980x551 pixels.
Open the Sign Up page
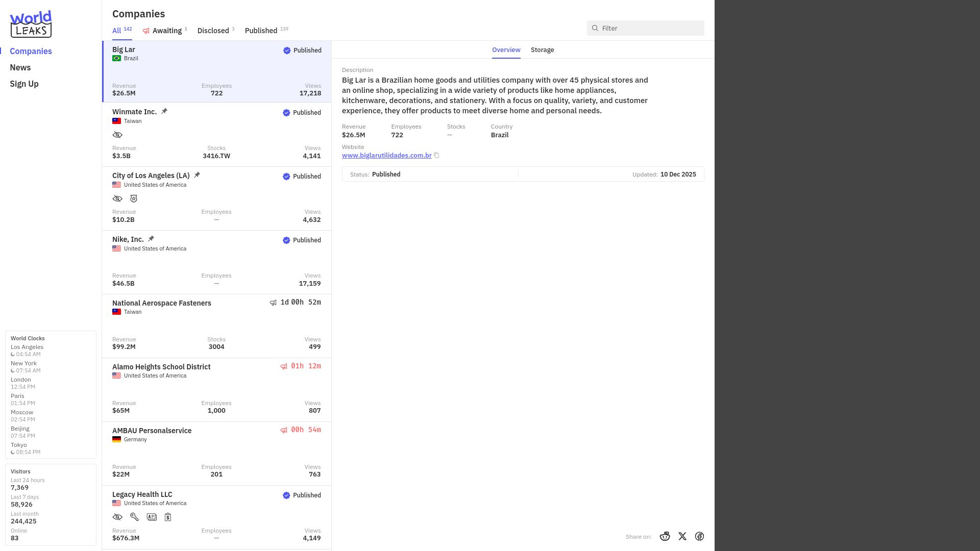pyautogui.click(x=24, y=84)
